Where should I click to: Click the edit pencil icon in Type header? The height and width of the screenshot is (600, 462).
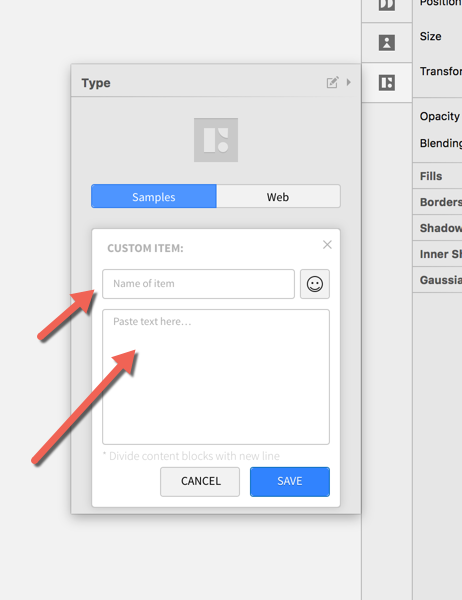(x=332, y=82)
